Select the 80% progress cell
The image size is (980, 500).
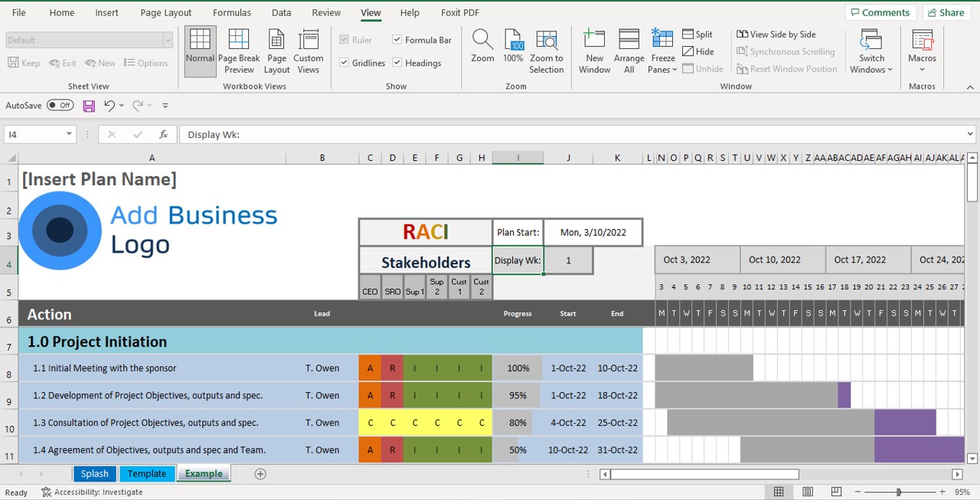pyautogui.click(x=518, y=423)
